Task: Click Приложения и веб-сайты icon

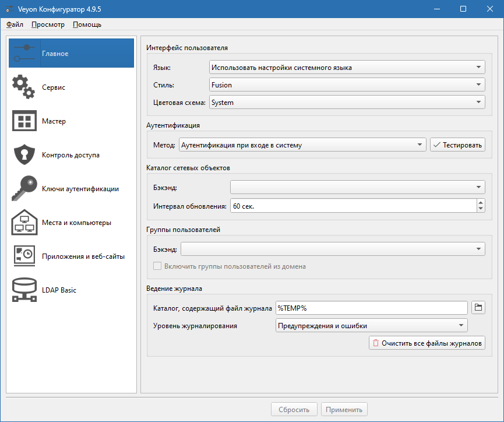Action: [24, 256]
